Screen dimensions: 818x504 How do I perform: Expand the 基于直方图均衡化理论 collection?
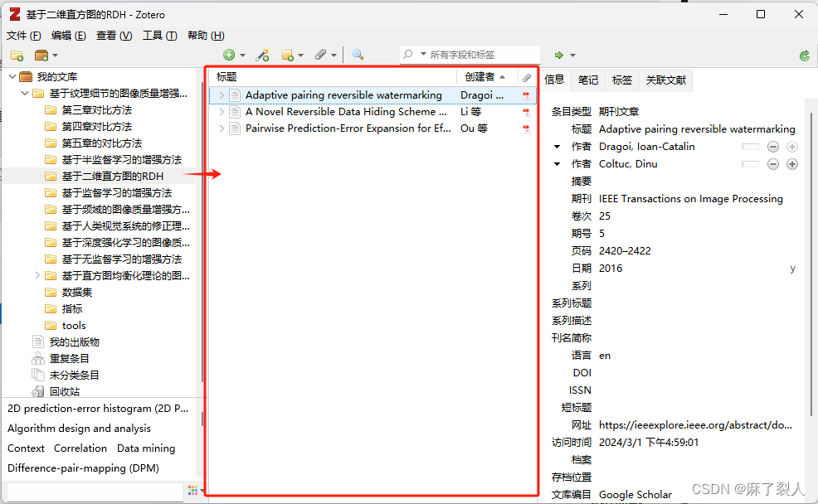pos(37,275)
